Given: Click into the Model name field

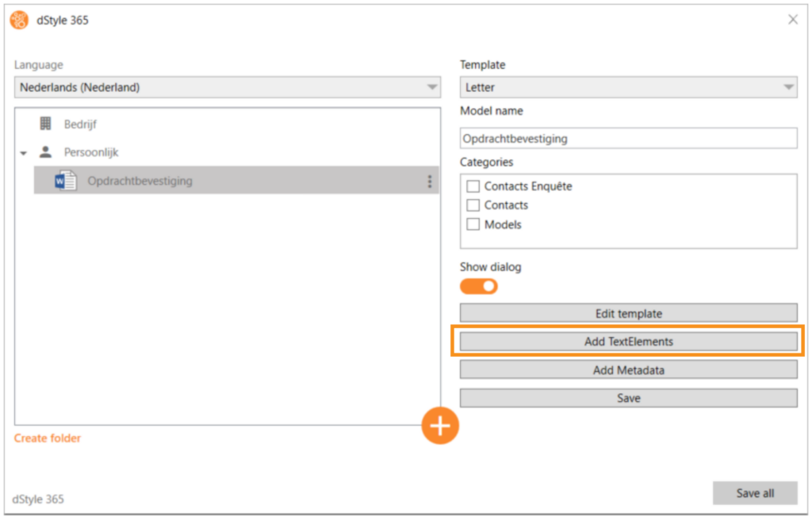Looking at the screenshot, I should point(628,138).
